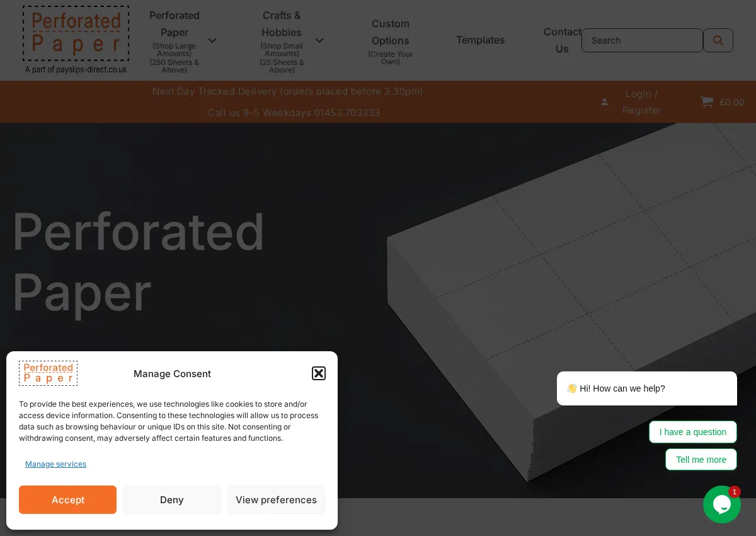Open the green chat widget icon
This screenshot has height=536, width=756.
point(722,504)
